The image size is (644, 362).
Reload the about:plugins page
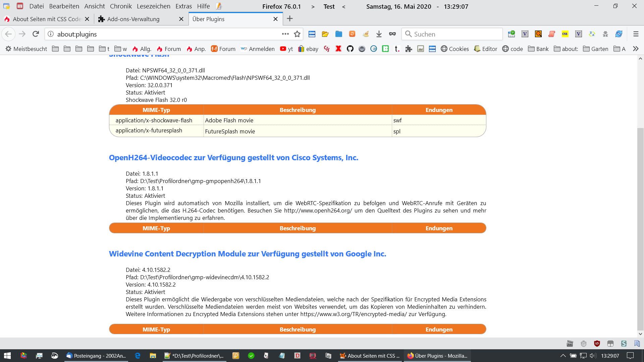36,34
